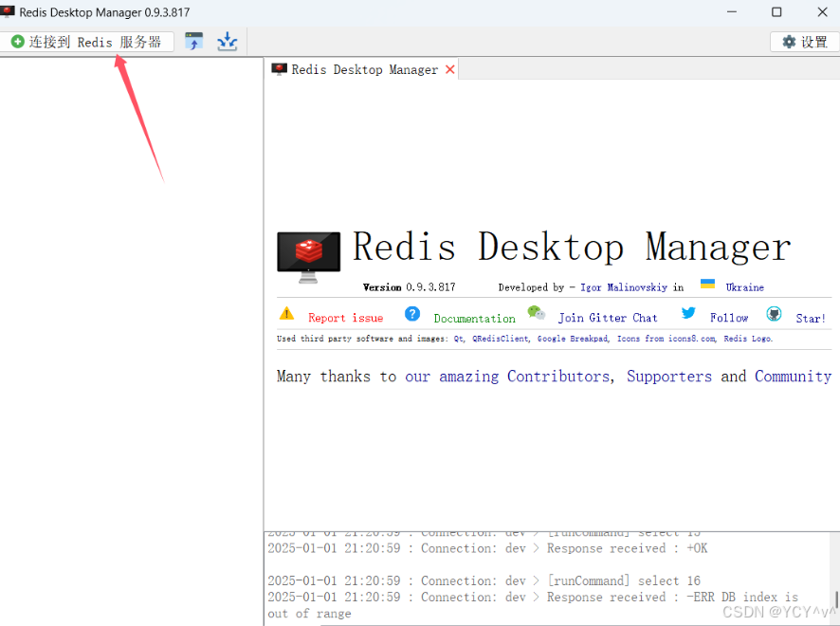The image size is (840, 626).
Task: Open the Google Breakpad link
Action: click(x=574, y=339)
